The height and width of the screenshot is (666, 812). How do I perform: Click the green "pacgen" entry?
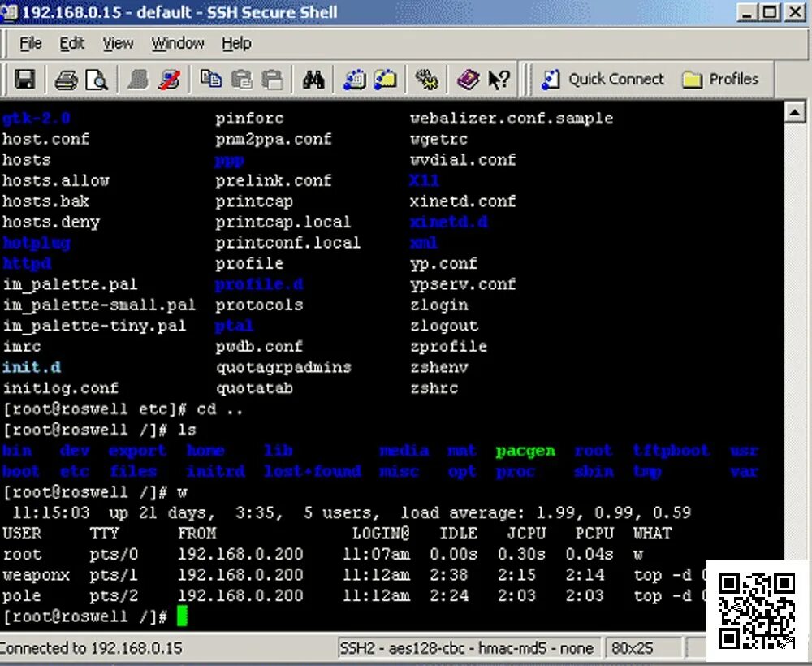point(525,451)
